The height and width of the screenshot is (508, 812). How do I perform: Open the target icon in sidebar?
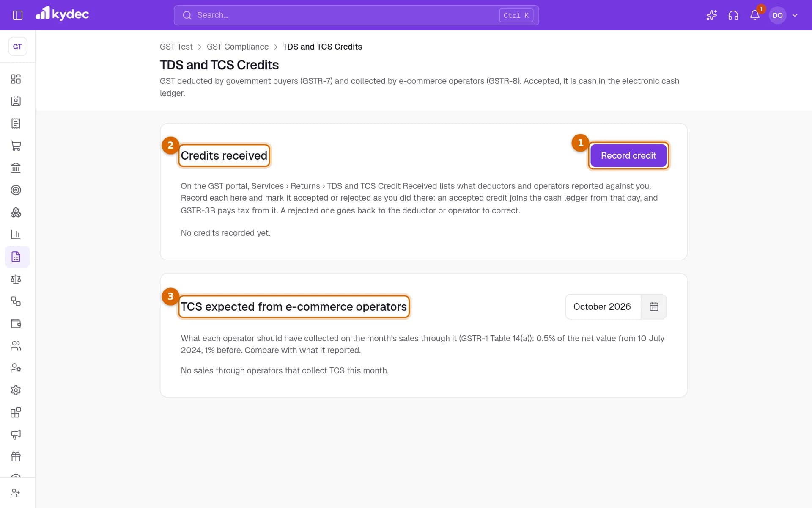(16, 190)
